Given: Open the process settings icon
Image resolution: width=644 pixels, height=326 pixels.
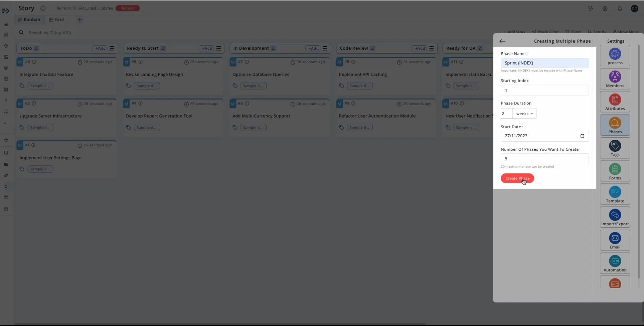Looking at the screenshot, I should click(x=615, y=56).
